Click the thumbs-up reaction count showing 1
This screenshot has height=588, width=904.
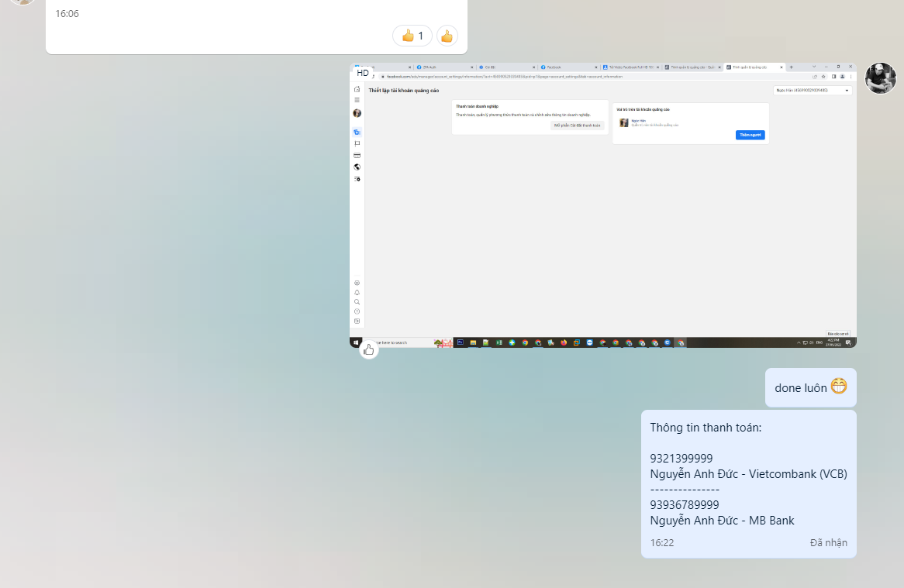412,36
